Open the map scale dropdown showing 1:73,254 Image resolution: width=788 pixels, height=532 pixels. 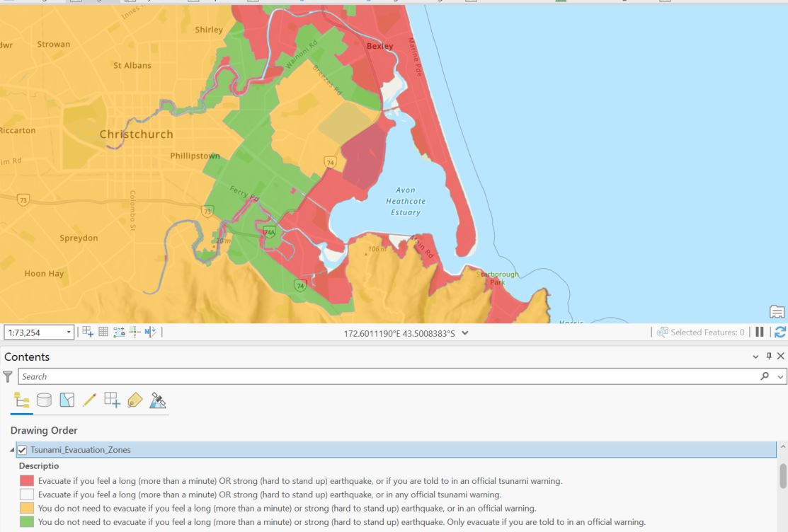[69, 332]
